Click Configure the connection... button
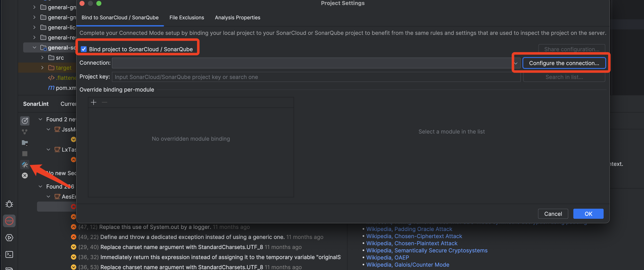This screenshot has width=644, height=270. [564, 63]
